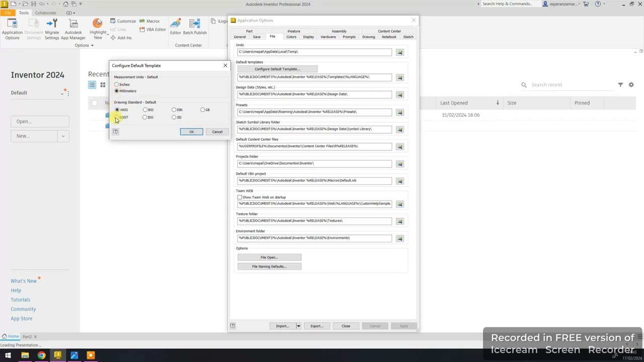The height and width of the screenshot is (362, 644).
Task: Expand the New button dropdown arrow
Action: point(63,136)
